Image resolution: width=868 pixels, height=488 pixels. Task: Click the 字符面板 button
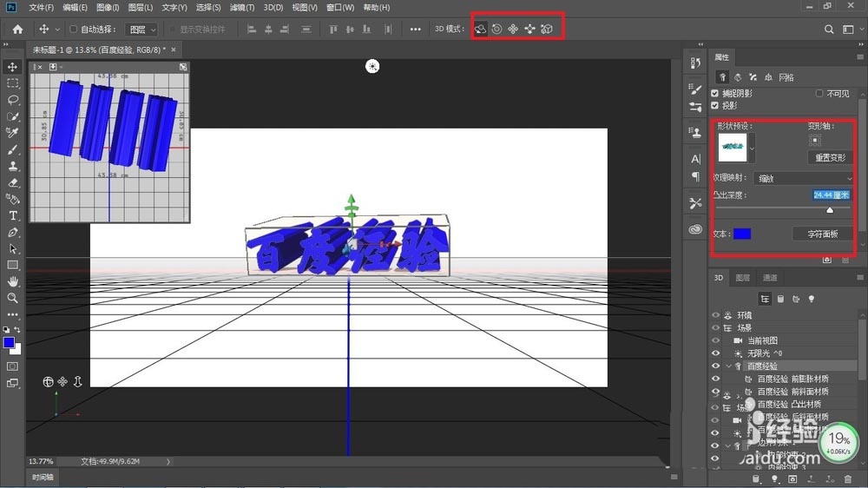(x=822, y=234)
